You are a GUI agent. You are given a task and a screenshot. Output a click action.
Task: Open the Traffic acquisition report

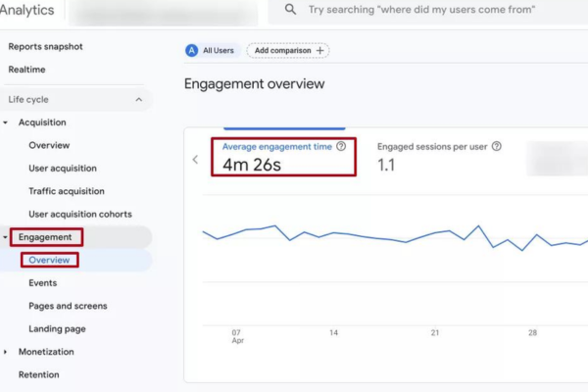click(67, 191)
